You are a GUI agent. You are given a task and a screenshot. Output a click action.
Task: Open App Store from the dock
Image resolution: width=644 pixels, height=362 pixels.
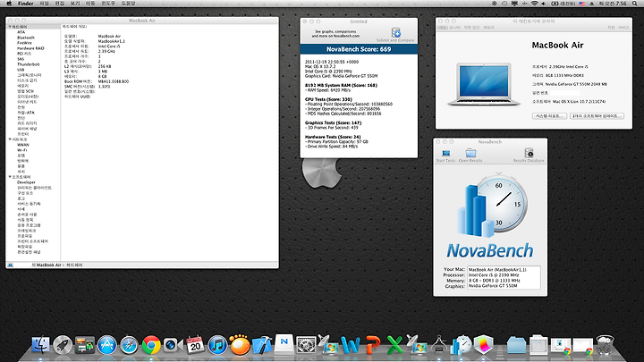(x=106, y=345)
